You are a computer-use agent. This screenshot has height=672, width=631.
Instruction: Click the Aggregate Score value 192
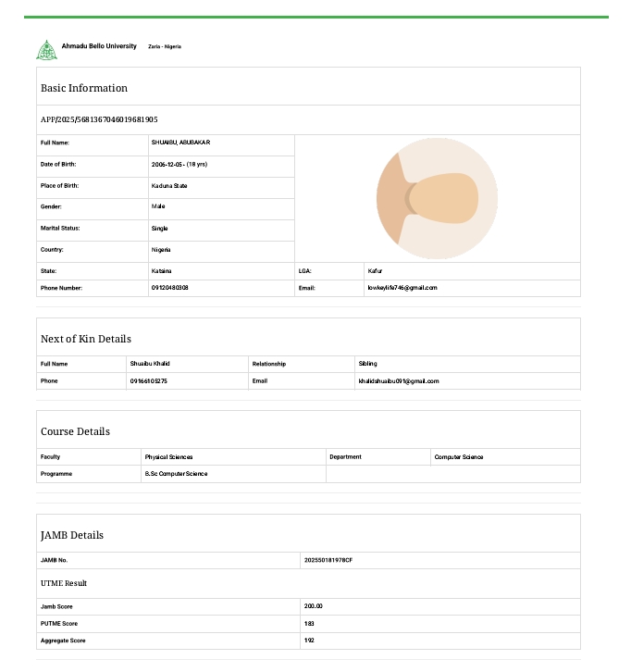309,641
